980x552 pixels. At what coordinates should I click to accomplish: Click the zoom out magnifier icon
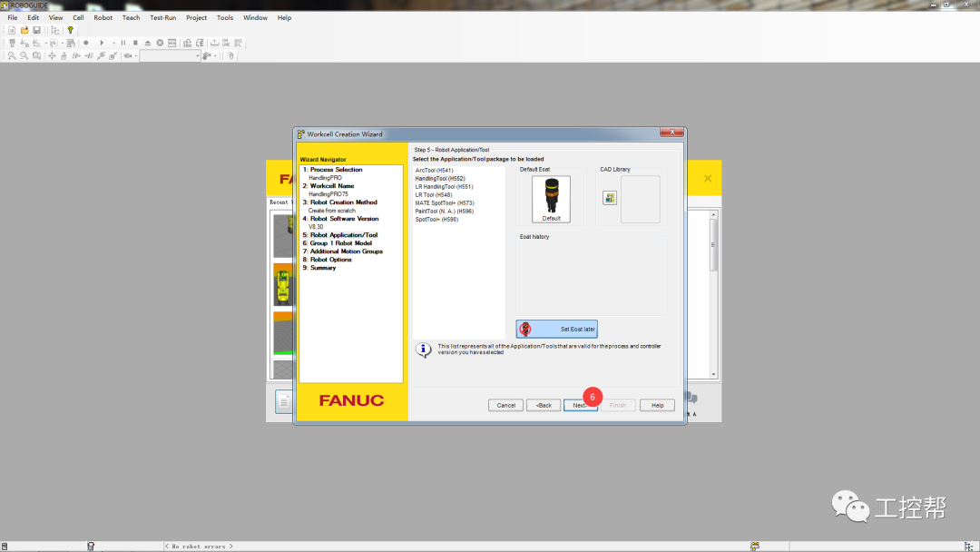(x=24, y=55)
